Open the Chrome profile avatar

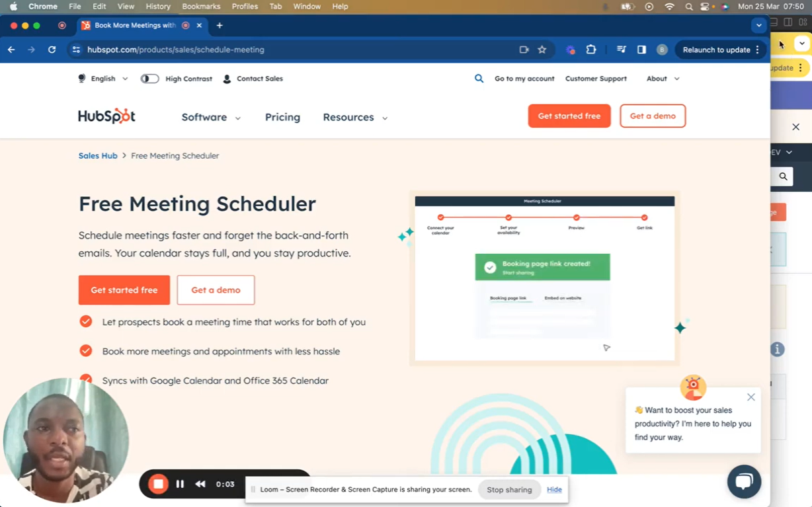662,50
